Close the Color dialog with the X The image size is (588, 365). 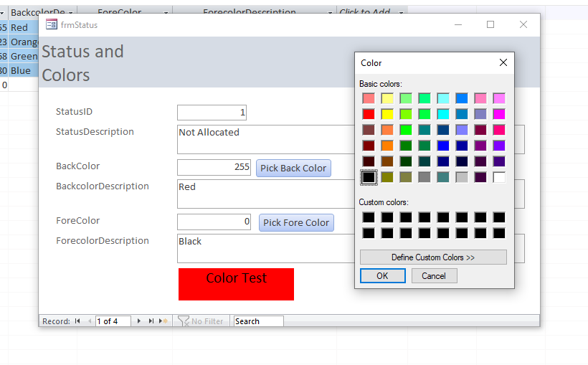pos(503,63)
